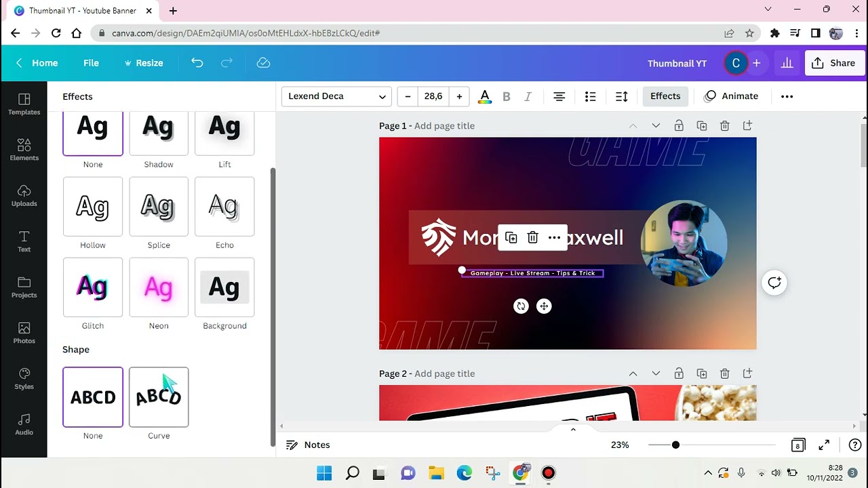Add a new page after Page 1
868x488 pixels.
(x=747, y=125)
